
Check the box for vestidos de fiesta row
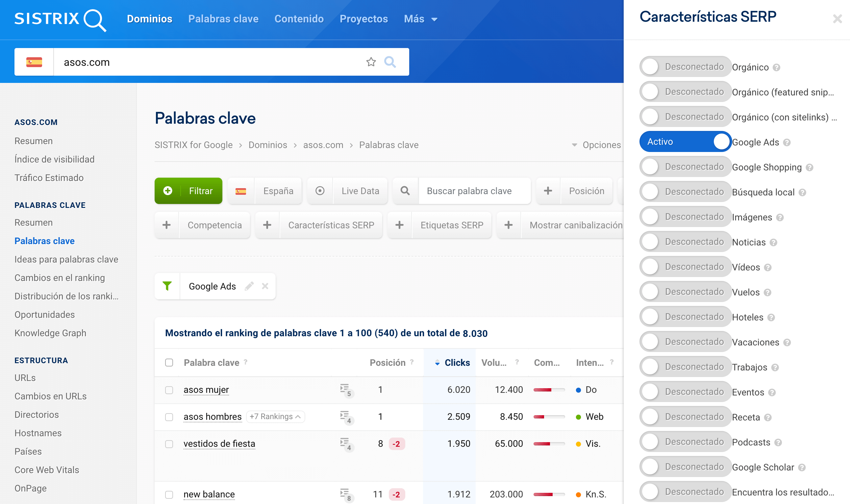tap(169, 443)
